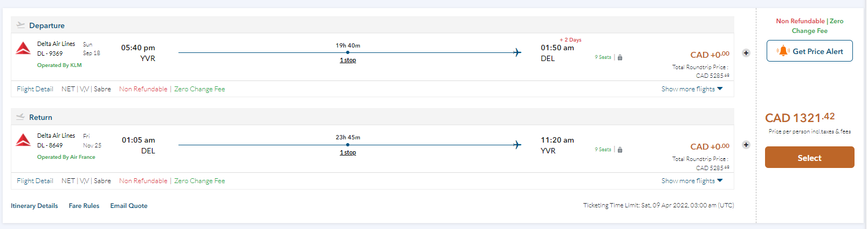Open Itinerary Details

tap(35, 206)
